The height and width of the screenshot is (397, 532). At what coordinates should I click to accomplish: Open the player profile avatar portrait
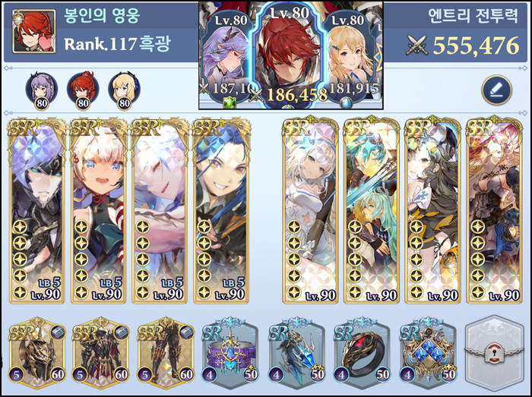coord(33,31)
